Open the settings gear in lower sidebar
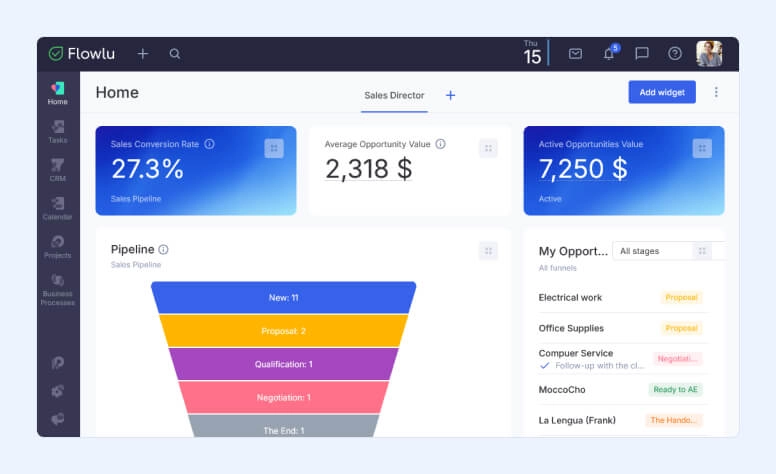This screenshot has height=474, width=776. [x=57, y=391]
